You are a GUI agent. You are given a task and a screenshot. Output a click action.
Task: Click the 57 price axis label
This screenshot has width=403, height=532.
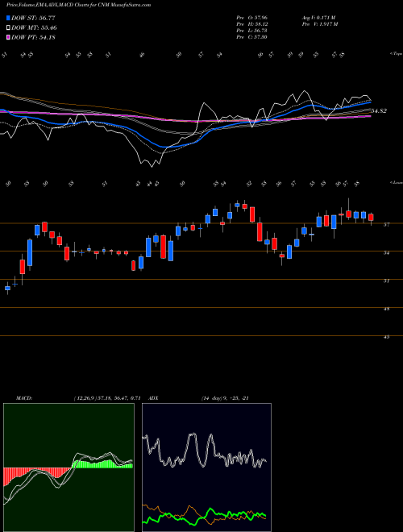point(388,224)
